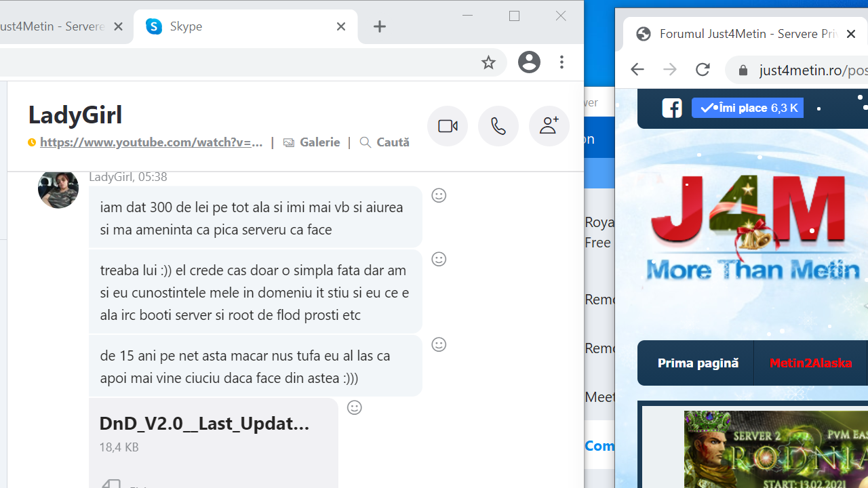Close the Forumul Just4Metin tab in right window
868x488 pixels.
click(x=850, y=34)
